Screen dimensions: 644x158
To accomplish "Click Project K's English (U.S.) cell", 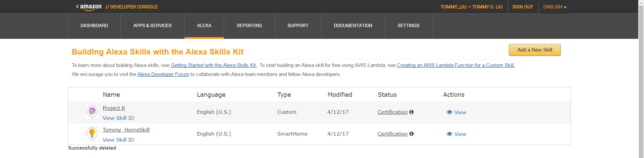I will (x=214, y=112).
